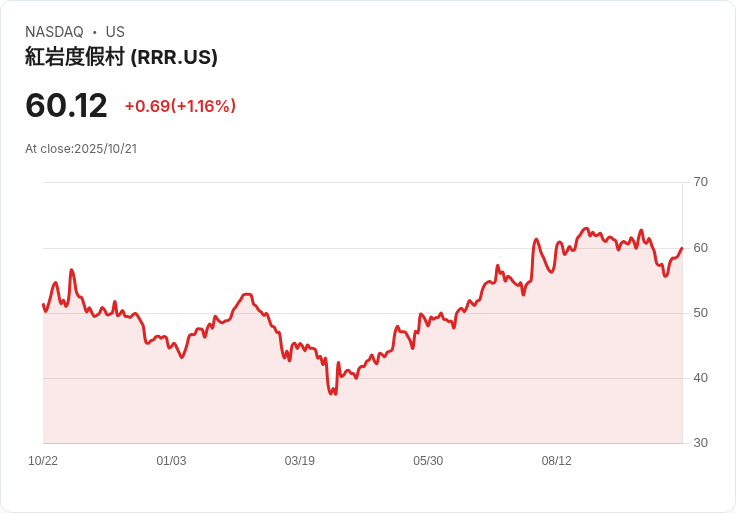Click the 10/22 date label on x-axis

(43, 460)
